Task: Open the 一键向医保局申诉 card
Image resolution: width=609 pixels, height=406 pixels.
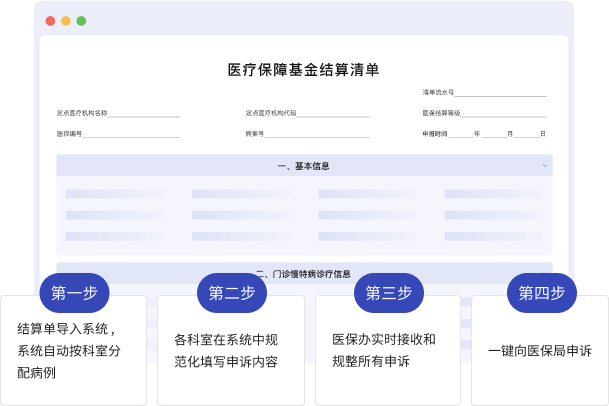Action: (540, 350)
